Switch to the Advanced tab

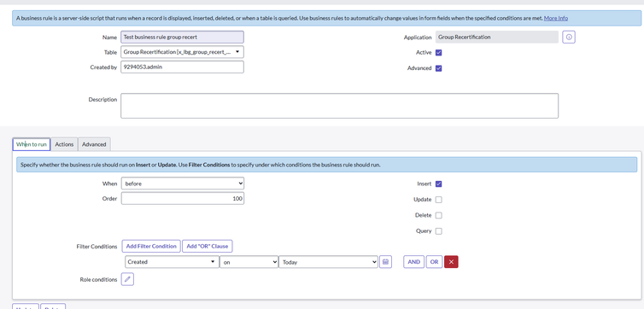pos(94,144)
